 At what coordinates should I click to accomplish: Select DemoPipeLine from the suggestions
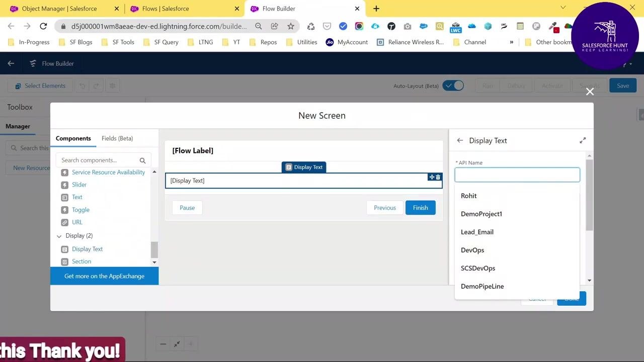[517, 286]
